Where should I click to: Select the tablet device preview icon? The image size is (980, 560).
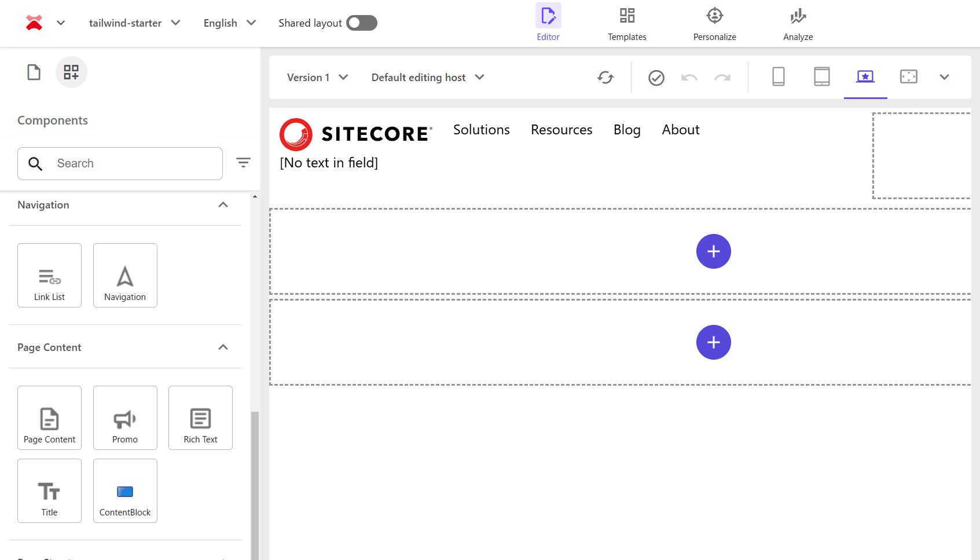point(821,77)
